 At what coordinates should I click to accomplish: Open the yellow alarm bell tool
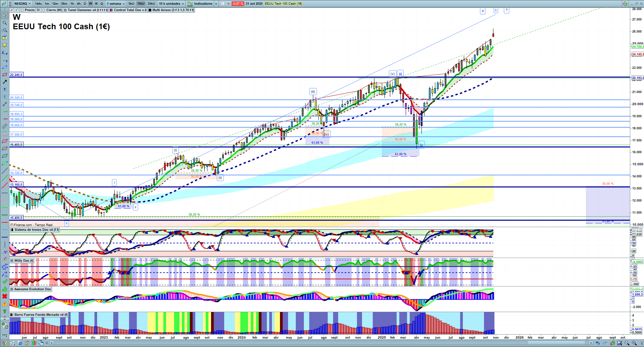pos(5,45)
